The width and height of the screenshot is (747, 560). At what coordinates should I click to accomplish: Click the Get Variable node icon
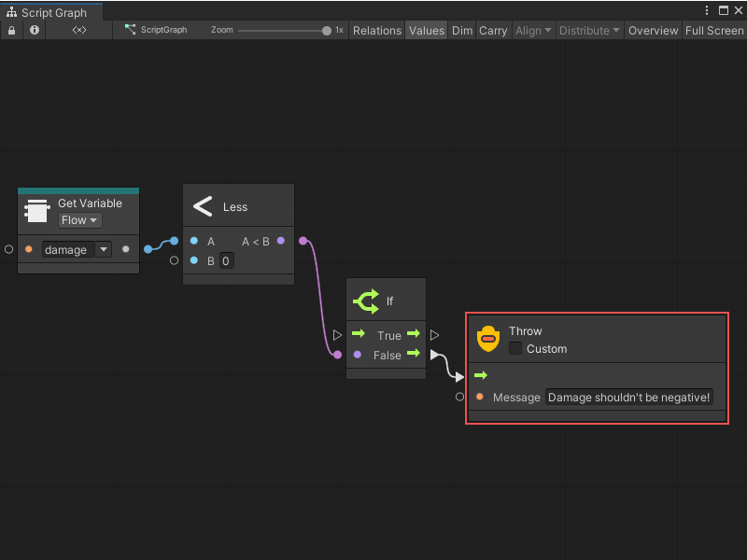pos(35,210)
